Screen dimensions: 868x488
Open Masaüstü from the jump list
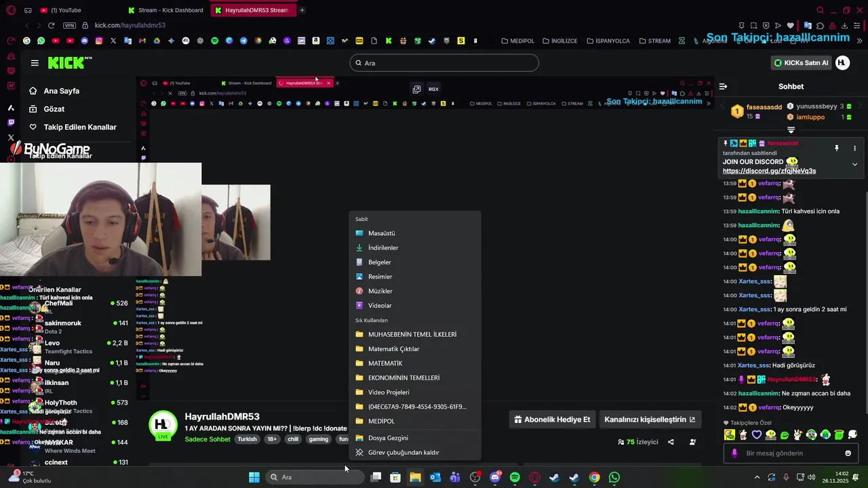click(x=415, y=233)
